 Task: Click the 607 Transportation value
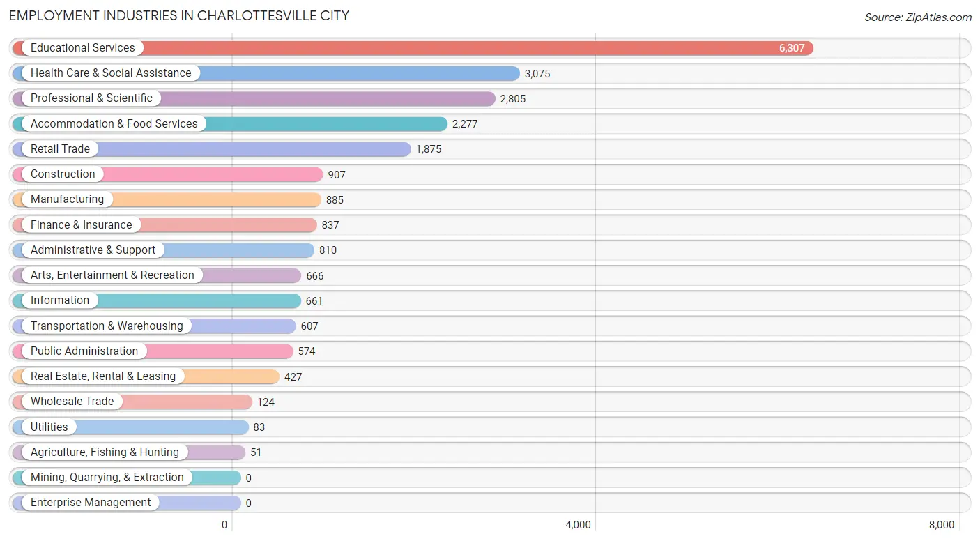coord(309,326)
